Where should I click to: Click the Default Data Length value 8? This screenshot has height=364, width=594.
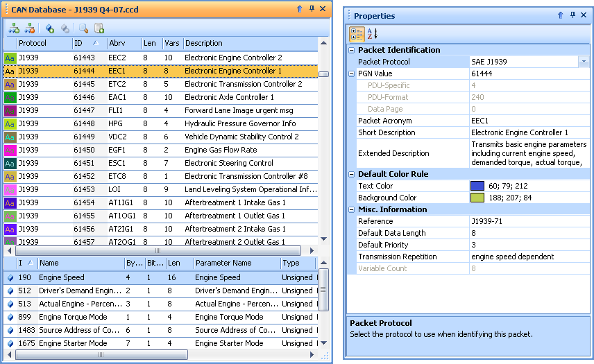(x=529, y=233)
